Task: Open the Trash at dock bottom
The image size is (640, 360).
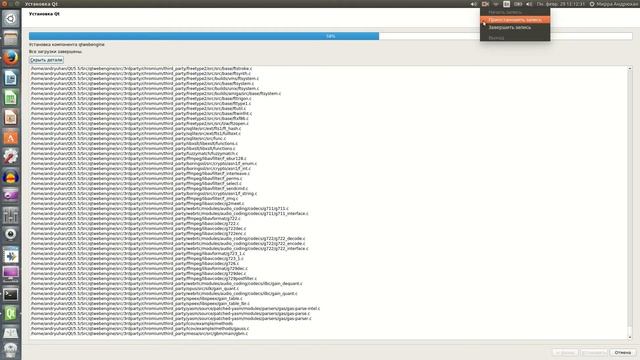Action: [11, 351]
